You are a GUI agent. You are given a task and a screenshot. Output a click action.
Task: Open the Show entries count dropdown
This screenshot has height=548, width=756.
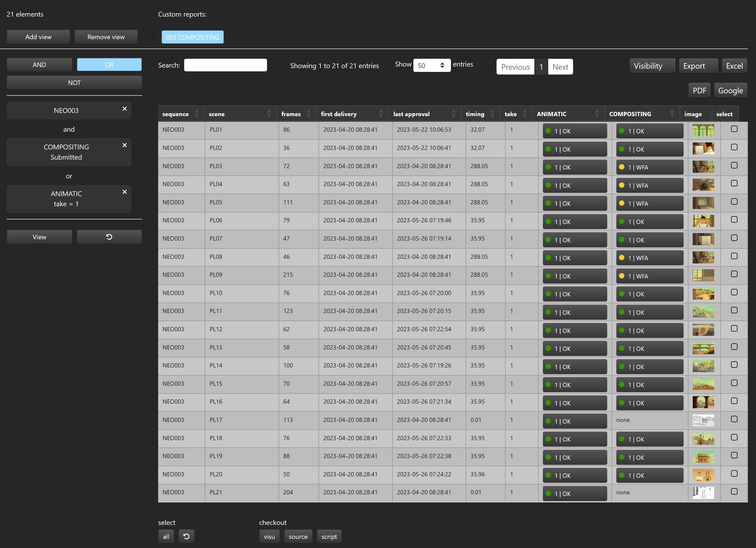pos(432,65)
